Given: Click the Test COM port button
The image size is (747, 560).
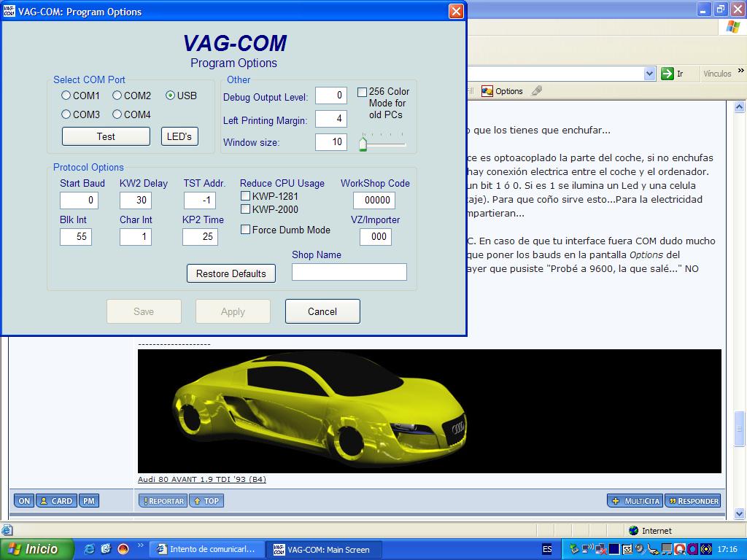Looking at the screenshot, I should point(106,136).
